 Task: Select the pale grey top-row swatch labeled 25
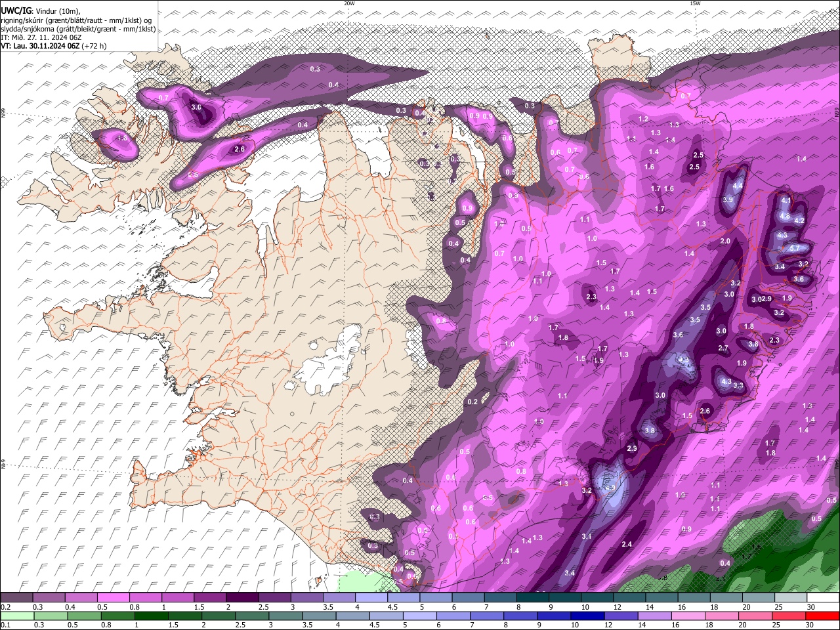791,597
